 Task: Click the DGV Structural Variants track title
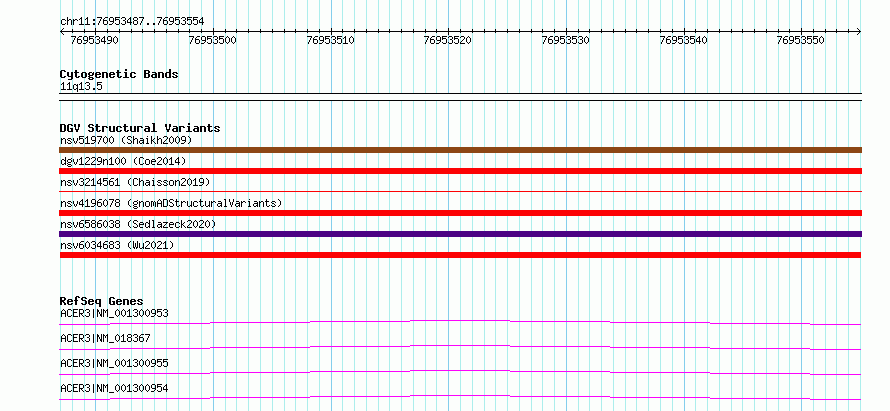[140, 128]
